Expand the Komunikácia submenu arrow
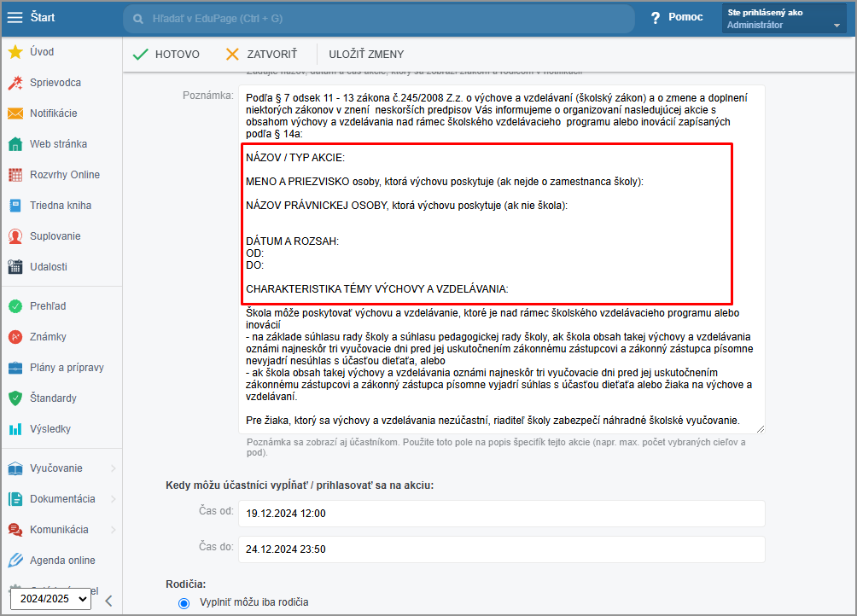The image size is (857, 616). click(114, 530)
